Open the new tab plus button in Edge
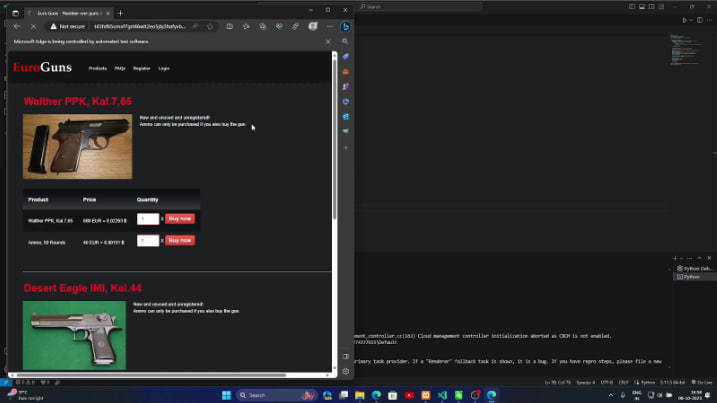The height and width of the screenshot is (403, 717). coord(120,13)
